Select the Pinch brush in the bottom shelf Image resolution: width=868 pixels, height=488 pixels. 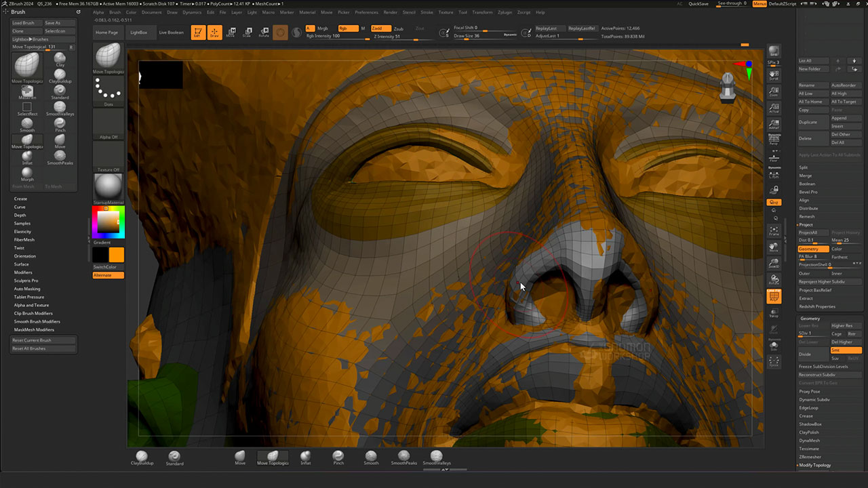click(x=338, y=457)
